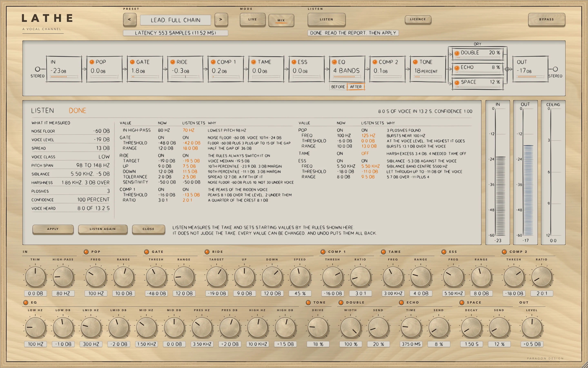Click the GATE THRESH value field -48.0 DB

click(156, 294)
